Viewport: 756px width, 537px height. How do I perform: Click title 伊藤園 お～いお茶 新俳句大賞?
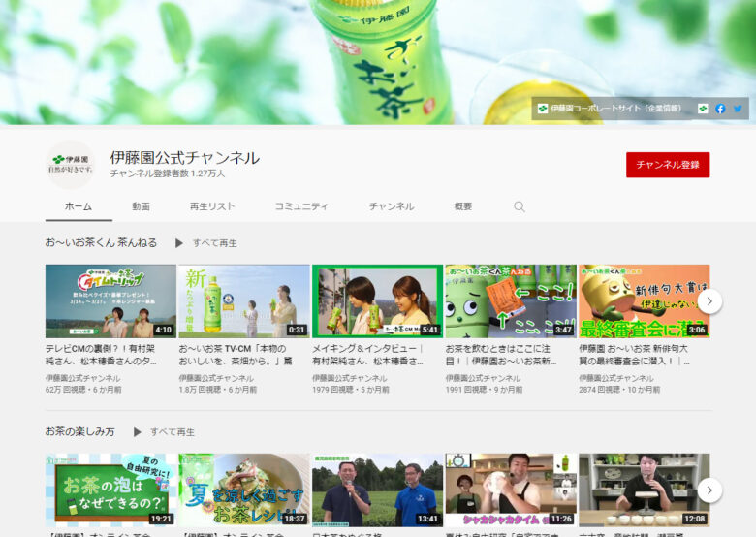click(x=635, y=355)
